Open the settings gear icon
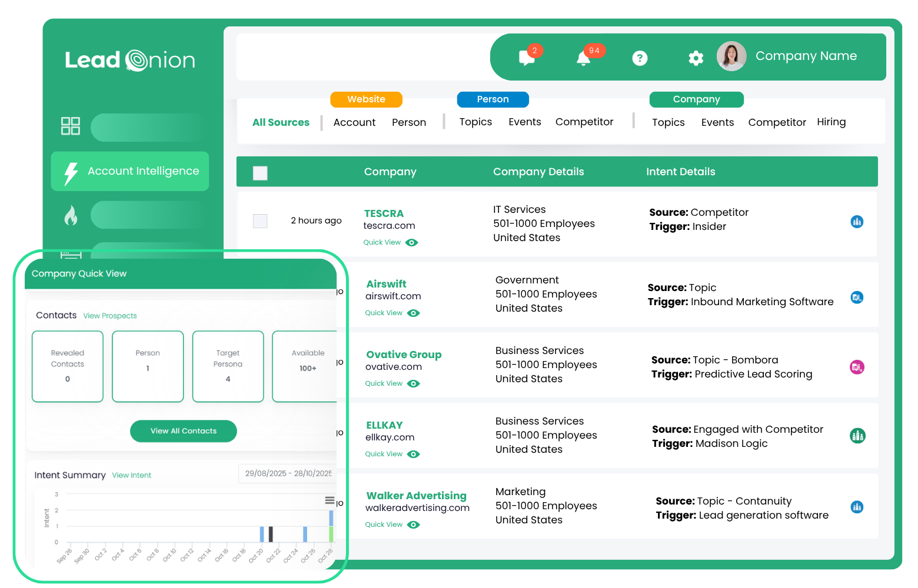Screen dimensions: 918x588 coord(696,58)
